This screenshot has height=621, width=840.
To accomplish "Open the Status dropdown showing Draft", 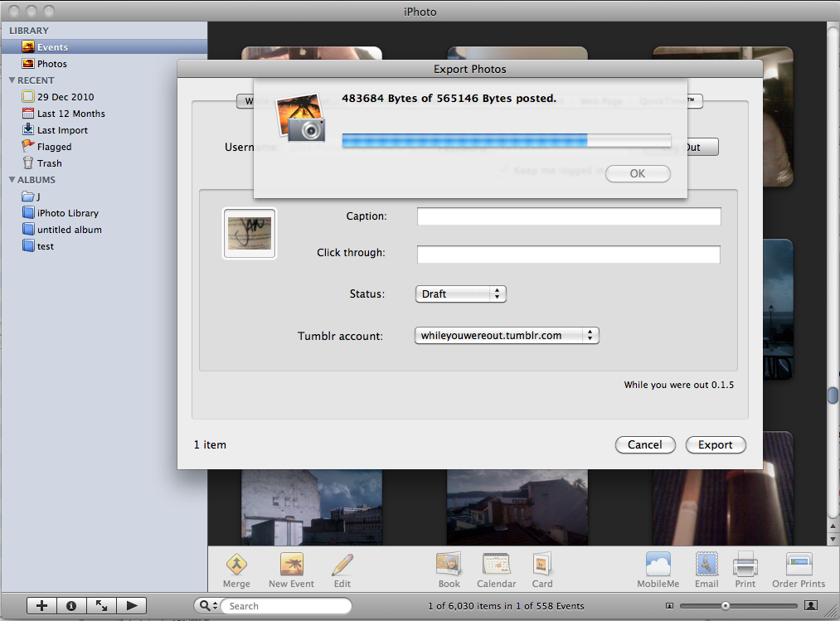I will [x=460, y=294].
